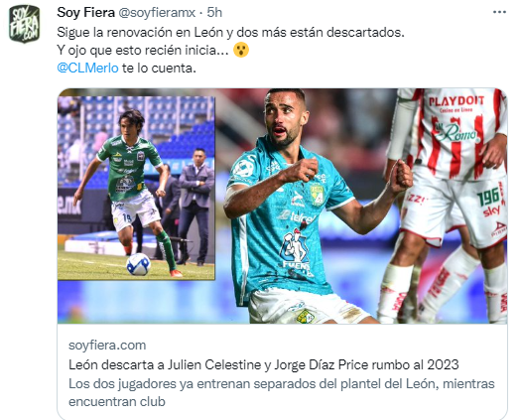The image size is (522, 420).
Task: Open the inset photo of green-jersey player
Action: point(136,189)
